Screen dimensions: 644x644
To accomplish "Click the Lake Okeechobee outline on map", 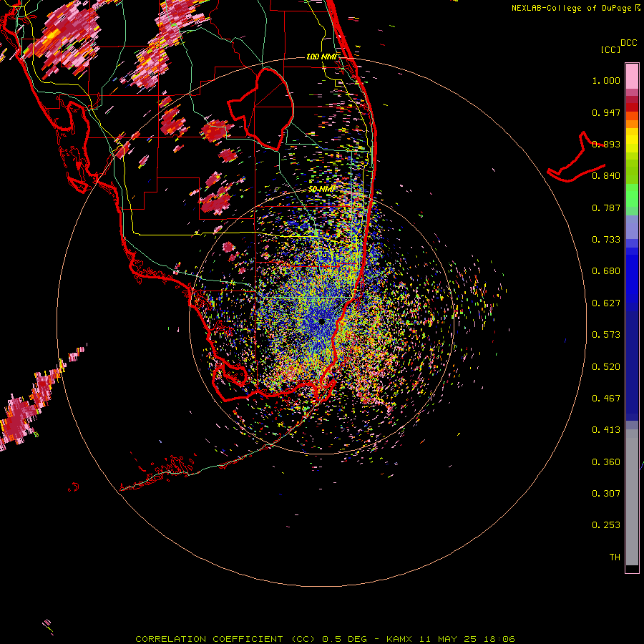I will point(260,109).
